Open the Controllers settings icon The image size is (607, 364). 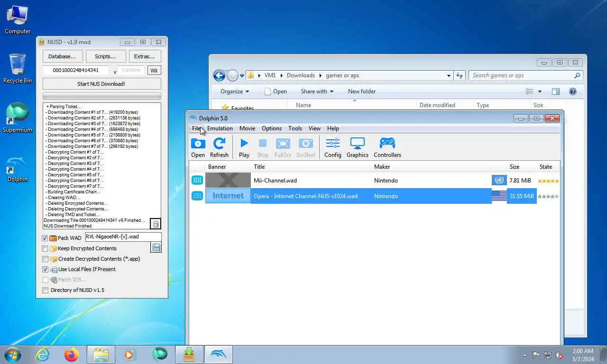(x=387, y=143)
